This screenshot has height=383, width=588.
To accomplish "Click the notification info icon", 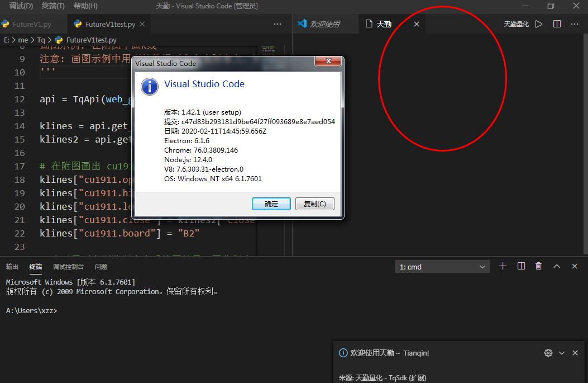I will [343, 353].
